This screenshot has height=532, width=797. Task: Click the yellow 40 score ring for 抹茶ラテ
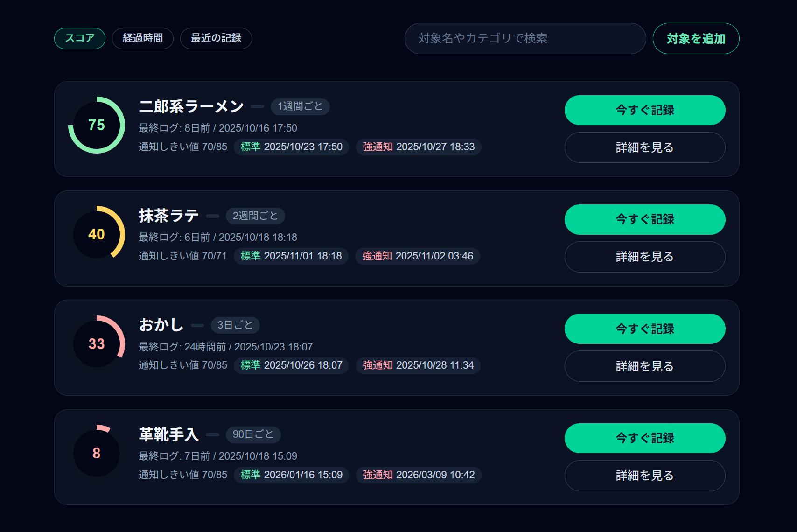tap(97, 234)
